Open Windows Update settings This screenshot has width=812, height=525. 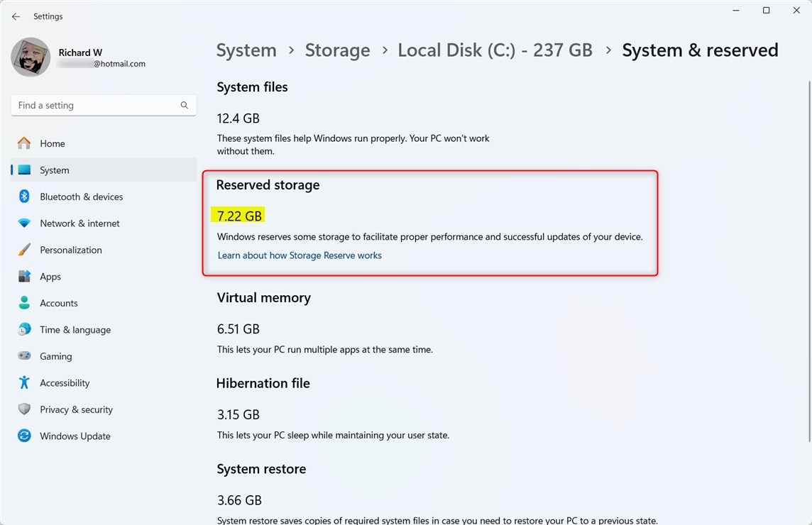75,436
